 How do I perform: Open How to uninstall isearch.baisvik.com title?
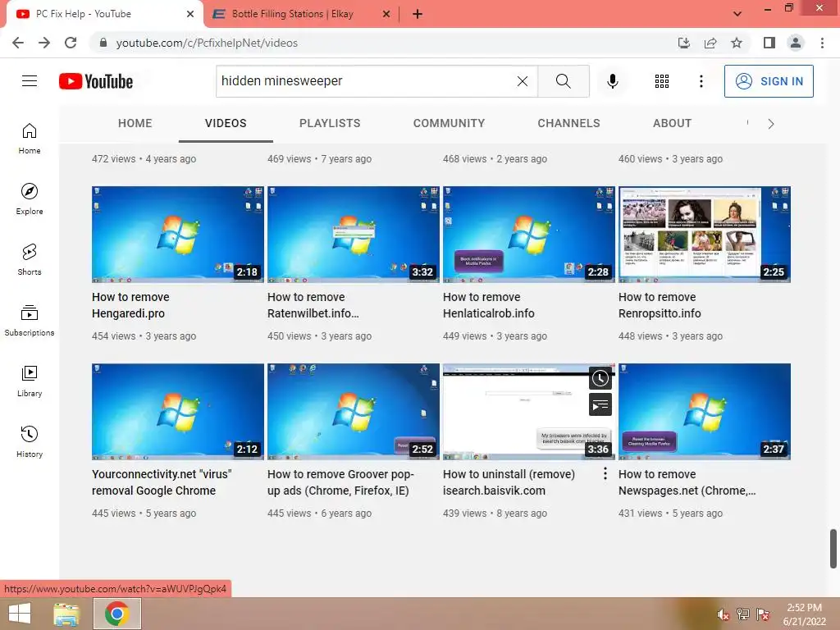[509, 482]
